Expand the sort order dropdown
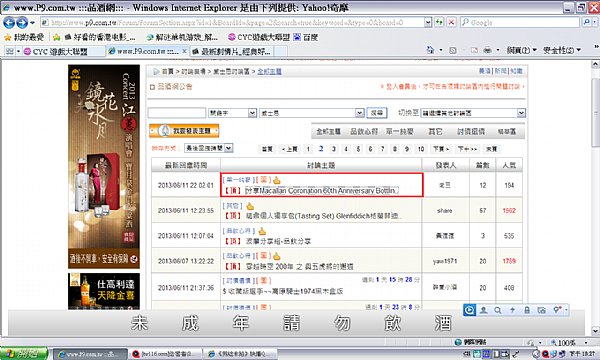600x360 pixels. pos(209,148)
